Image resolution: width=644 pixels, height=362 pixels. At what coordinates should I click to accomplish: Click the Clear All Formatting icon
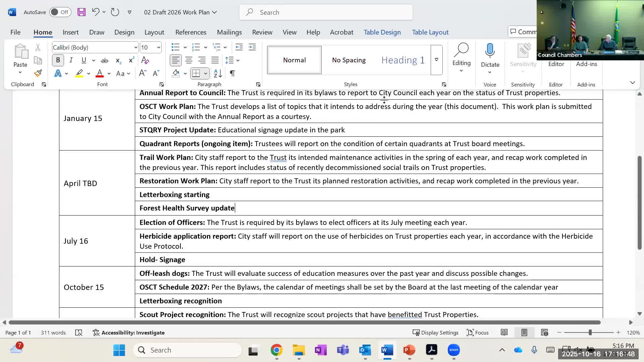click(x=145, y=60)
